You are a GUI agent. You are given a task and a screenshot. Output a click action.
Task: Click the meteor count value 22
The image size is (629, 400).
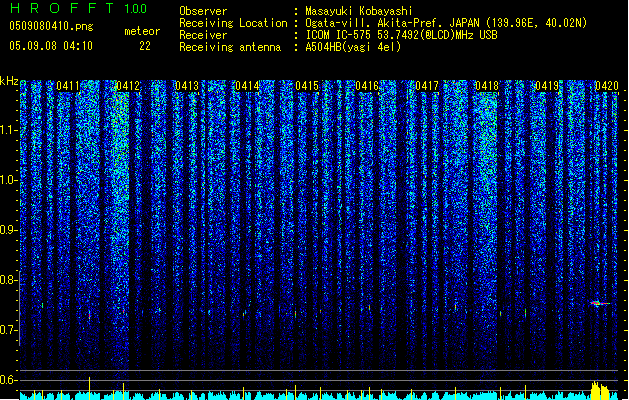point(145,46)
